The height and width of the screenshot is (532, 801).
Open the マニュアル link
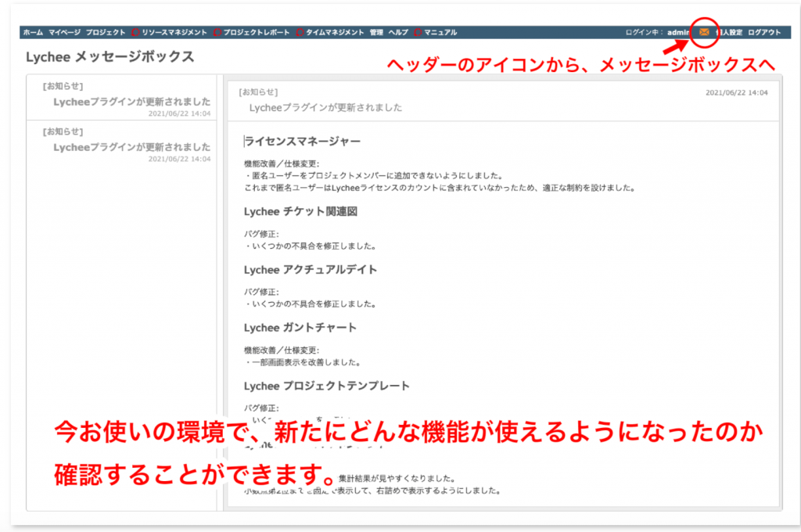tap(440, 32)
